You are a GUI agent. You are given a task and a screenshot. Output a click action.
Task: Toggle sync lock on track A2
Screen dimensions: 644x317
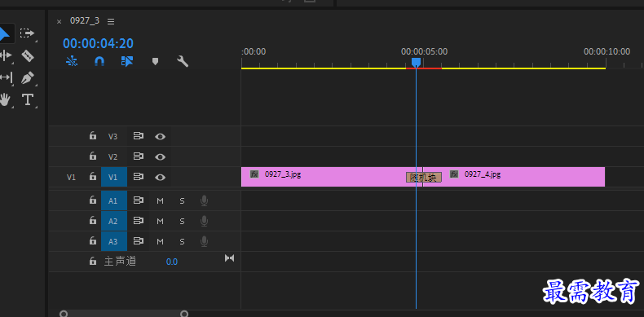pyautogui.click(x=139, y=221)
